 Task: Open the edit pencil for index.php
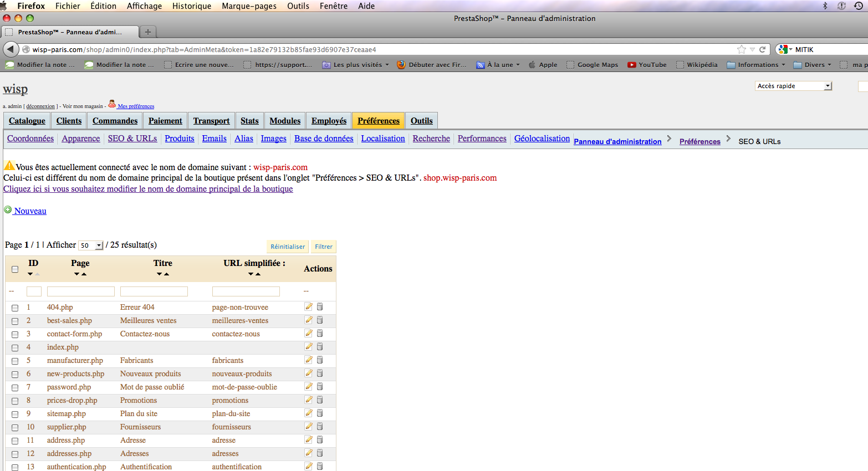point(309,346)
